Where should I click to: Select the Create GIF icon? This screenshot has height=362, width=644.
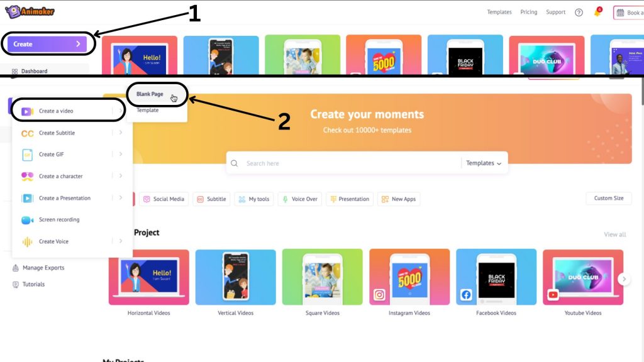tap(27, 155)
